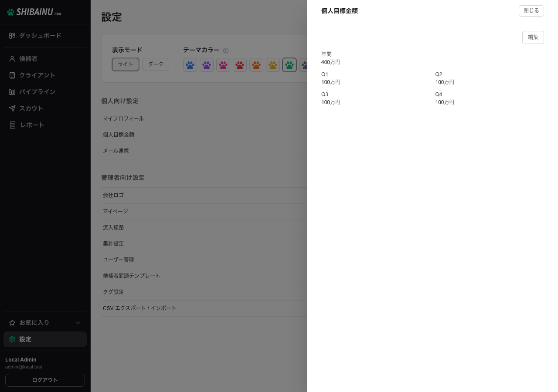Open 候補者面談テンプレート settings row
Image resolution: width=558 pixels, height=392 pixels.
tap(204, 276)
